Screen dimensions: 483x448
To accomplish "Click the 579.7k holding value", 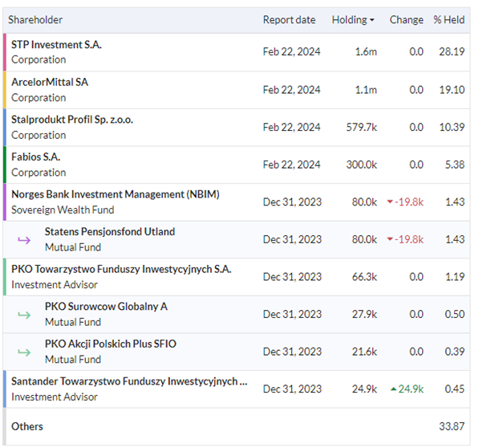I will [x=362, y=127].
